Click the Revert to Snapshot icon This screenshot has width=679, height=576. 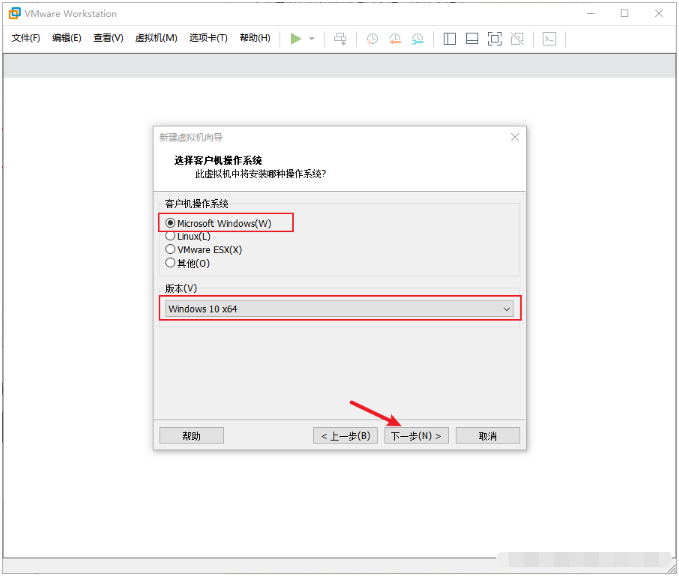395,38
